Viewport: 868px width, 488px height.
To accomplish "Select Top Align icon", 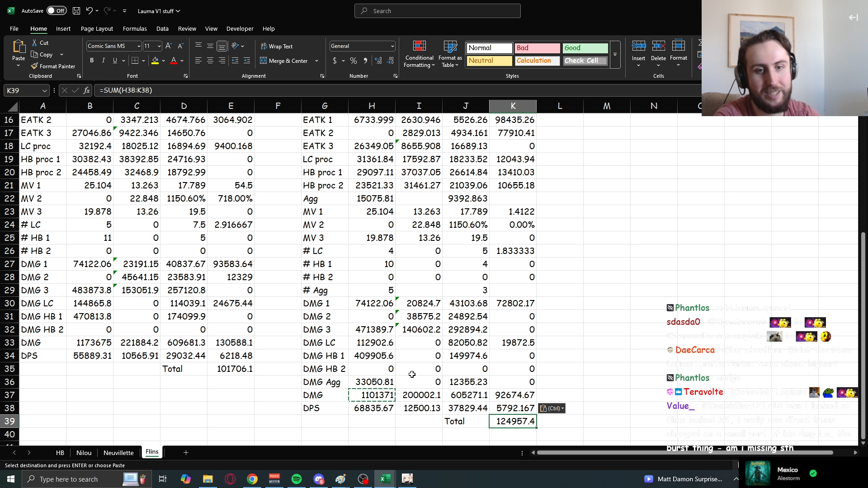I will click(x=198, y=46).
